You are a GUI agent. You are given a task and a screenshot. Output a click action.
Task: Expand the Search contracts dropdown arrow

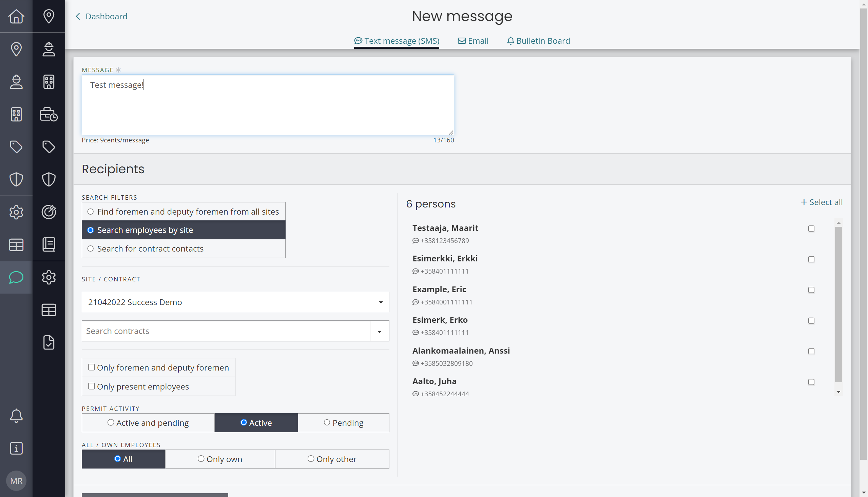point(379,331)
